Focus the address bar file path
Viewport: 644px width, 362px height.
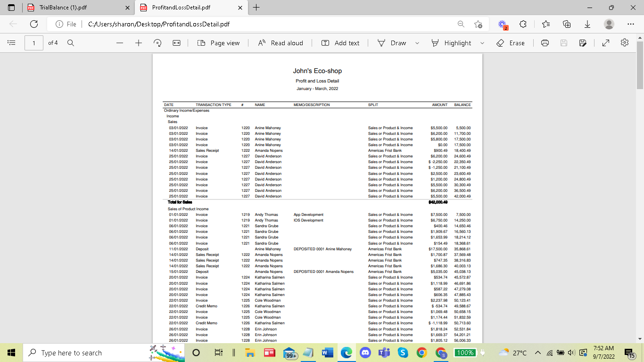(x=159, y=24)
